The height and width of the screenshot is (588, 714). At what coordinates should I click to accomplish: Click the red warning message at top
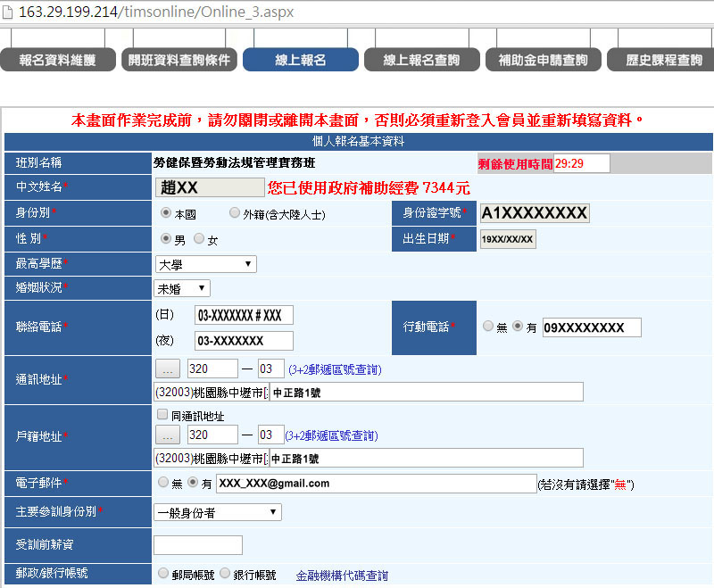pyautogui.click(x=358, y=120)
